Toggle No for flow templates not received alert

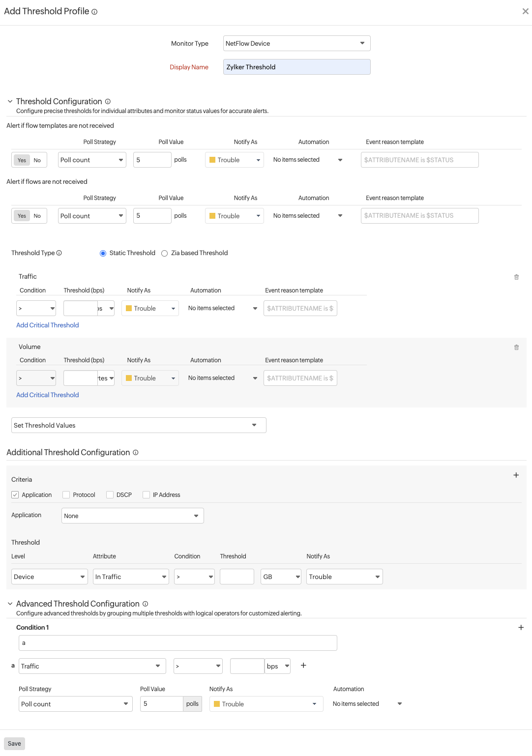[x=37, y=160]
